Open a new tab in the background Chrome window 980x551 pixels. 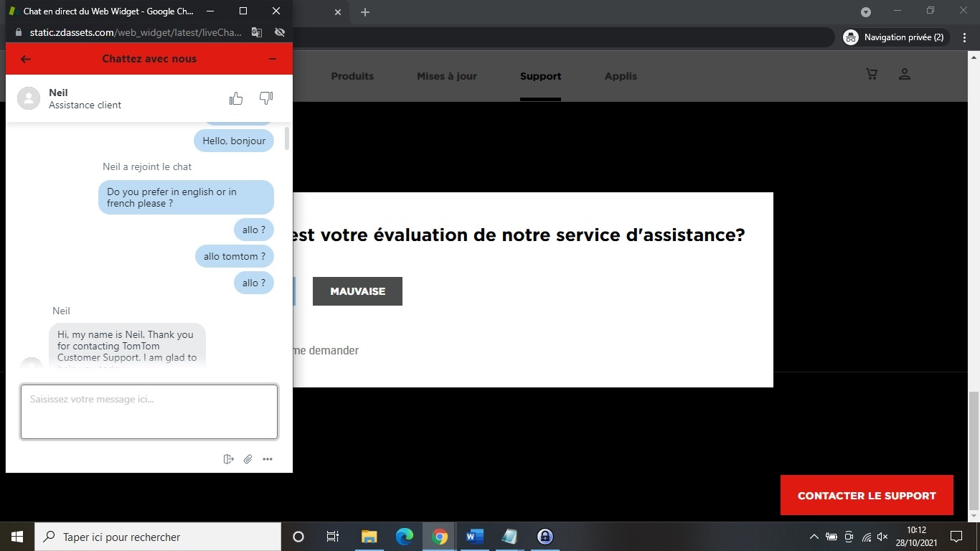point(365,12)
